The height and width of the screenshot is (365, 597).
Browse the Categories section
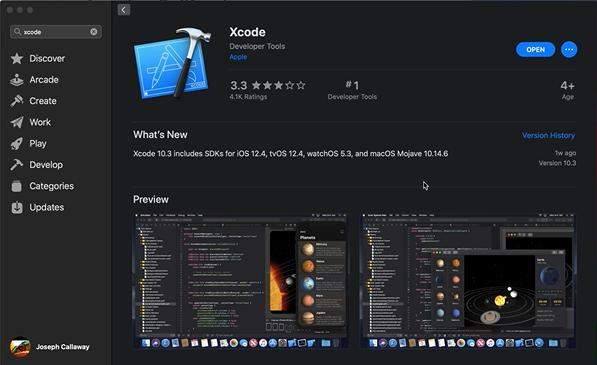coord(52,186)
